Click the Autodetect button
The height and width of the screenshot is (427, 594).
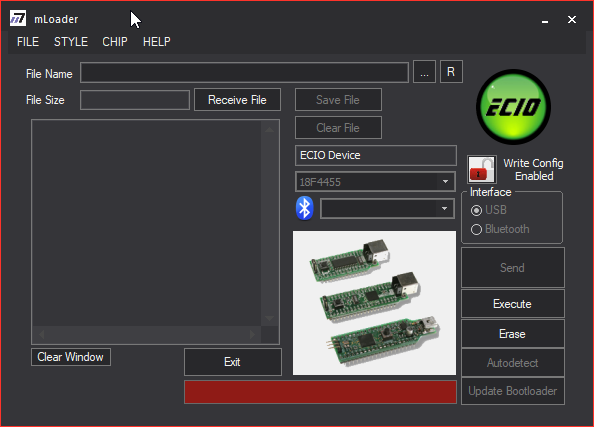pos(513,363)
